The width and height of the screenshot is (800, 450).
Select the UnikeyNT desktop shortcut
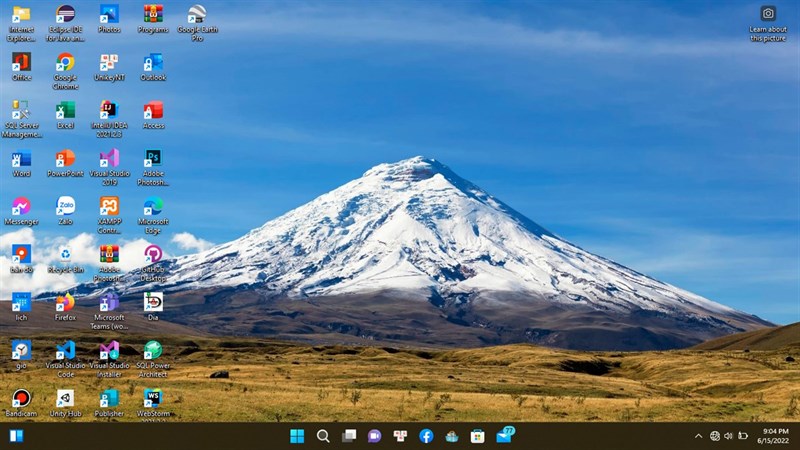pos(109,67)
